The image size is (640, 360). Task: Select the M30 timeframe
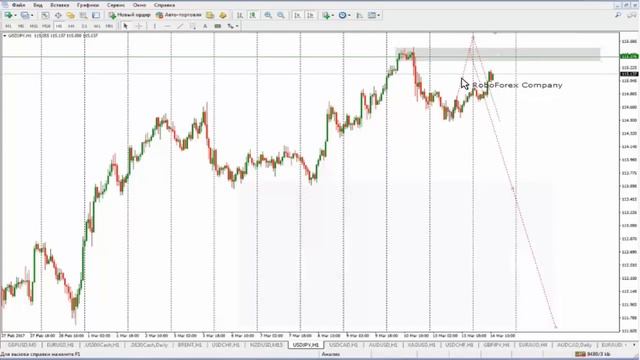(46, 26)
